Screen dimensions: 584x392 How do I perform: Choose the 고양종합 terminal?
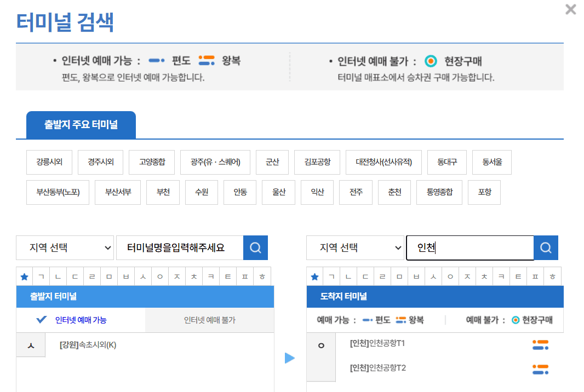pos(152,162)
